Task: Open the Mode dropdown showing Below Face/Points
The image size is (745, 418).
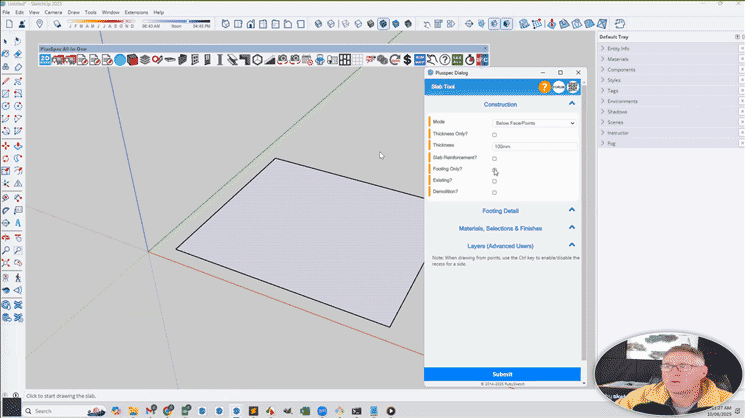Action: [535, 123]
